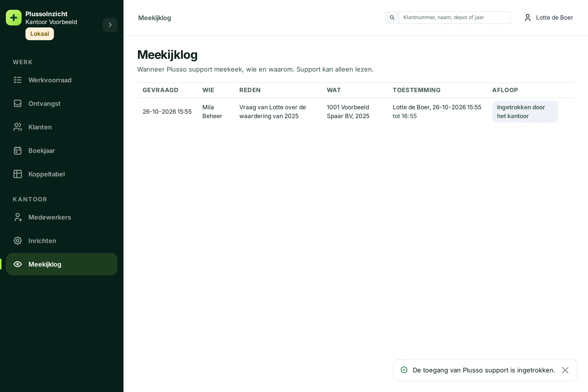
Task: Click the Meekijklog eye icon
Action: tap(17, 264)
